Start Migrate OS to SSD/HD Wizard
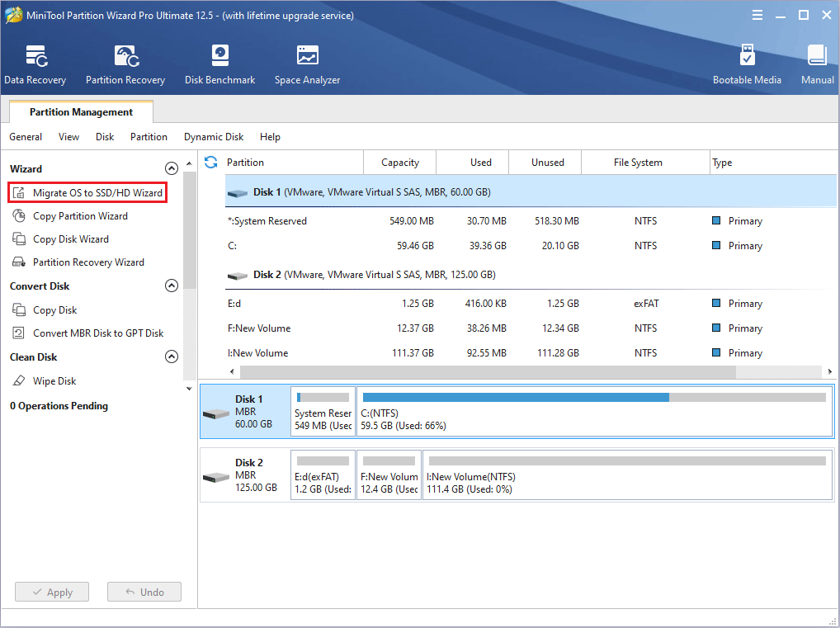840x628 pixels. 97,193
